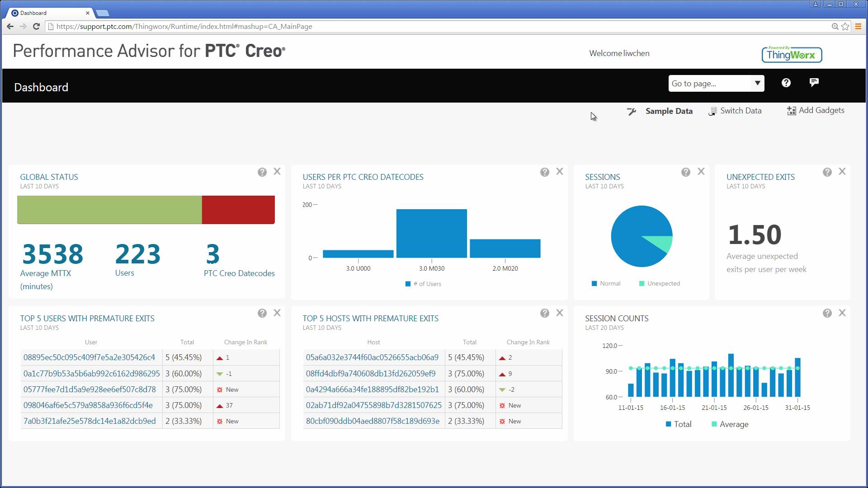Click the Switch Data icon
868x488 pixels.
click(712, 111)
